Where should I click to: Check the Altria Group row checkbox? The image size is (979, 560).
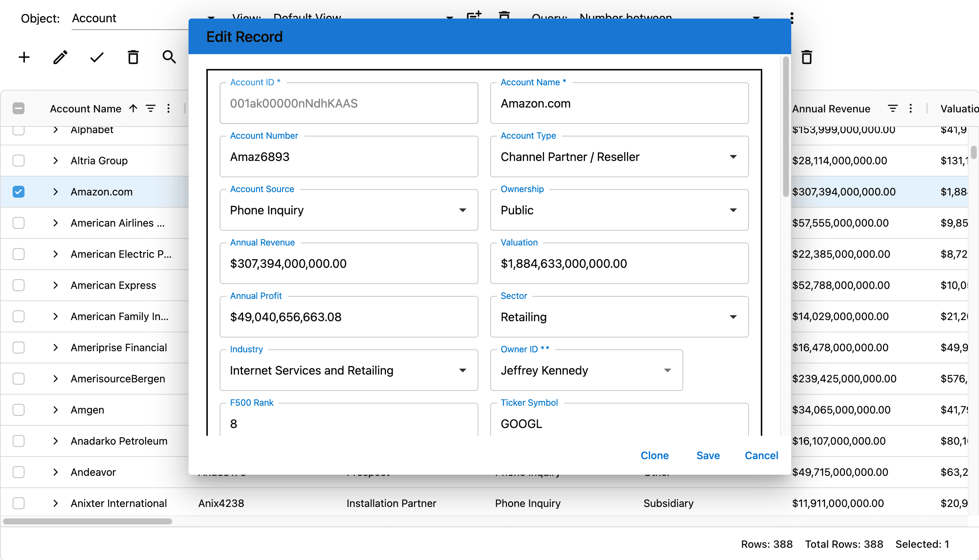pos(19,160)
